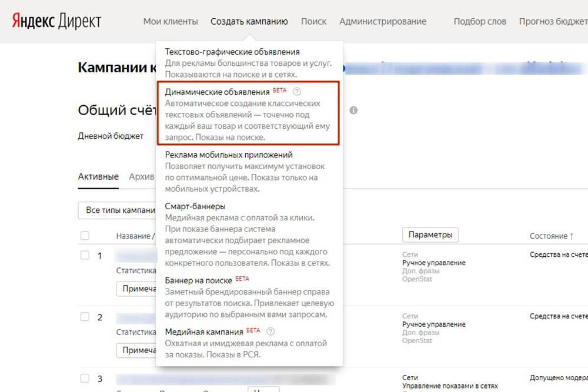Check the checkbox for campaign 1

(85, 255)
